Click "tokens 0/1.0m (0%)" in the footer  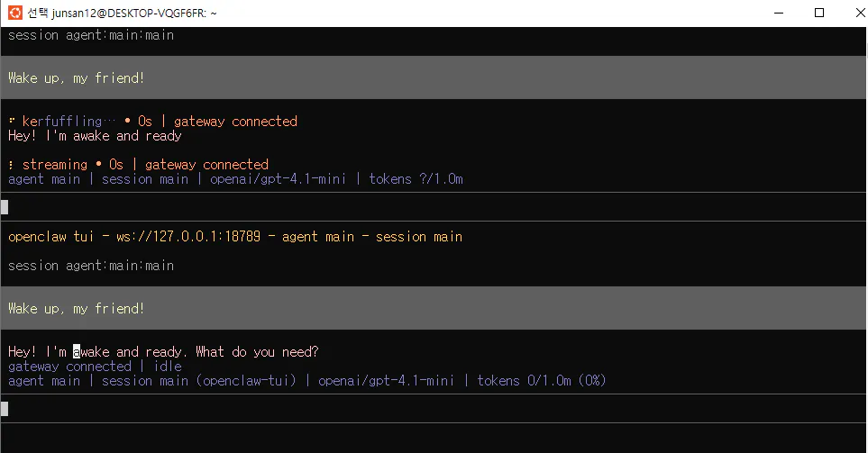click(542, 381)
